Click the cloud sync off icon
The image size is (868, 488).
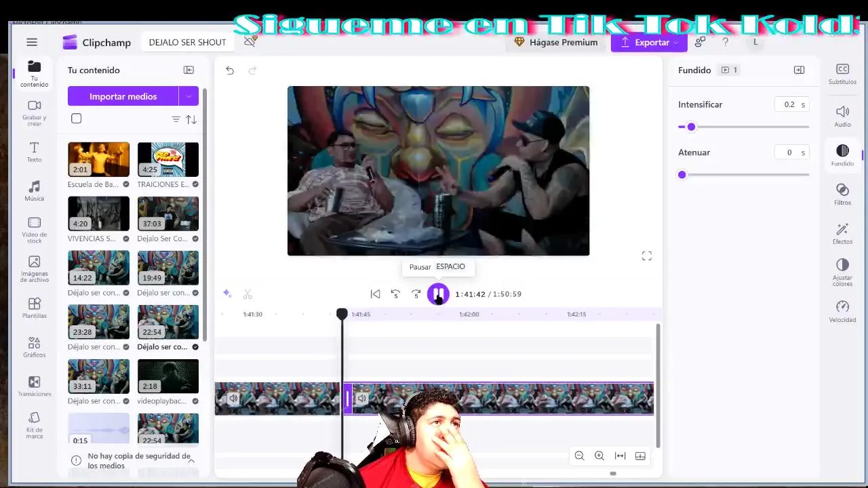click(250, 42)
